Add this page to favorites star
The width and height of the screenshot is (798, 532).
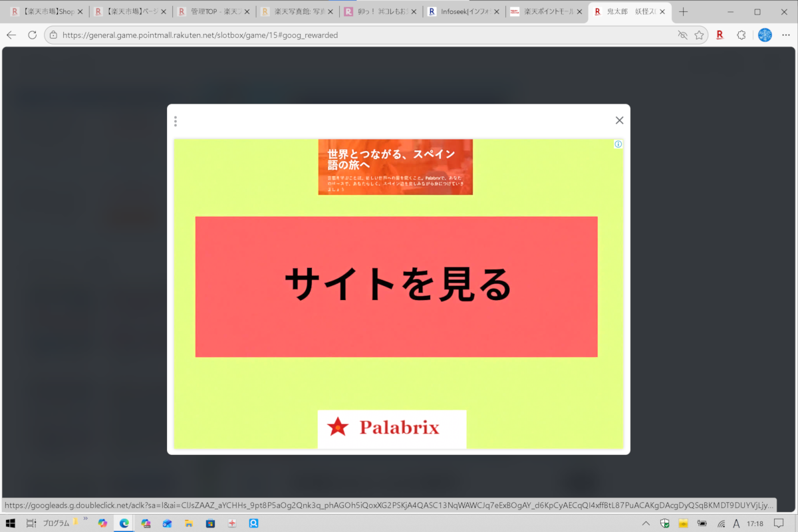tap(699, 35)
